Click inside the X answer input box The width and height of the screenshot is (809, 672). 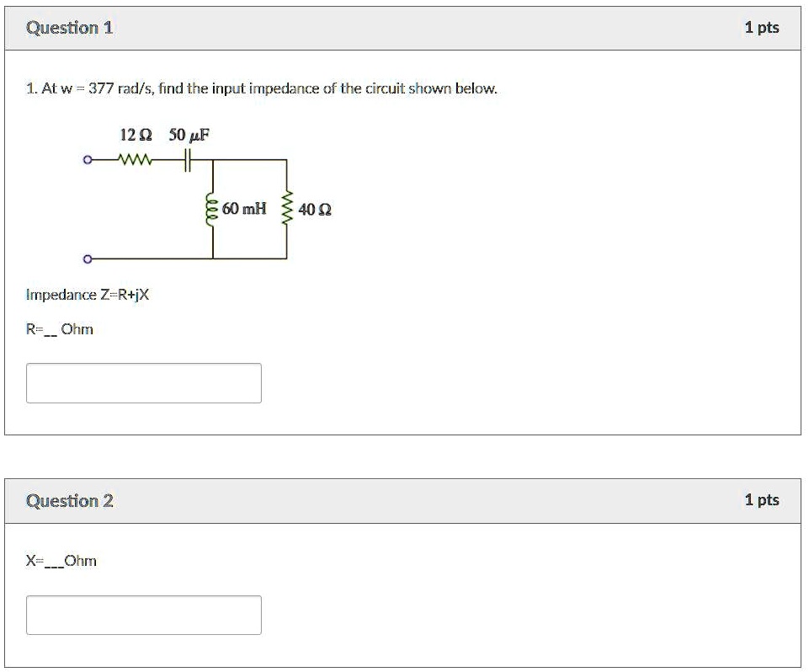(x=143, y=616)
